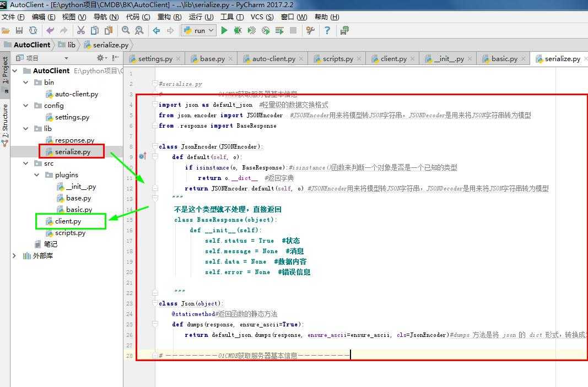Click the Stop square icon
This screenshot has width=588, height=387.
pyautogui.click(x=293, y=31)
